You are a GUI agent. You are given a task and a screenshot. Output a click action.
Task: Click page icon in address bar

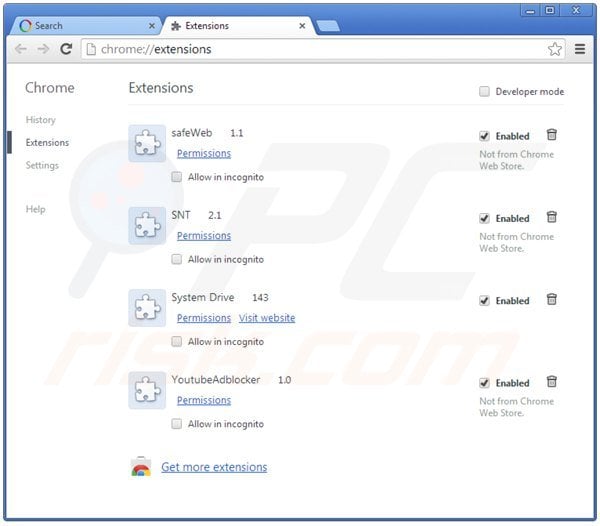(91, 49)
